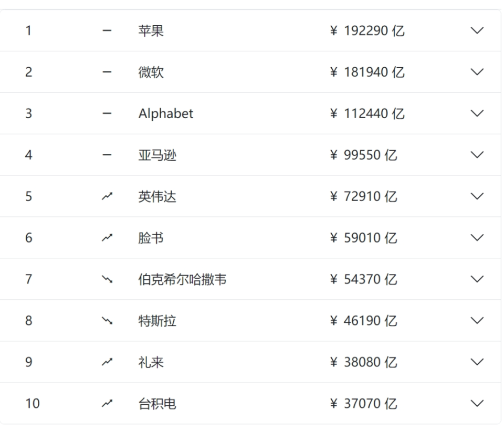Click the downward trend icon for 特斯拉
The image size is (504, 431).
107,321
